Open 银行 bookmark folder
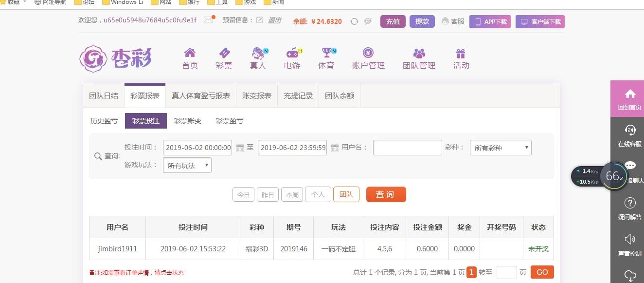 click(x=189, y=2)
